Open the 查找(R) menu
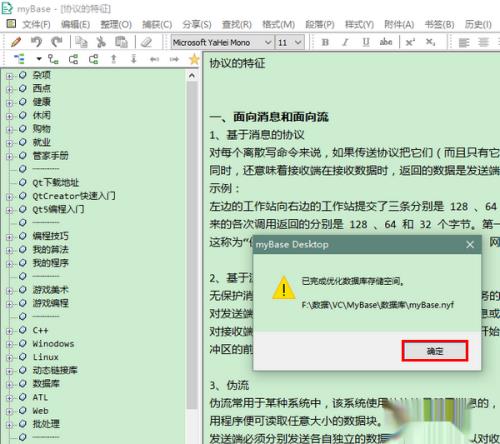 237,24
